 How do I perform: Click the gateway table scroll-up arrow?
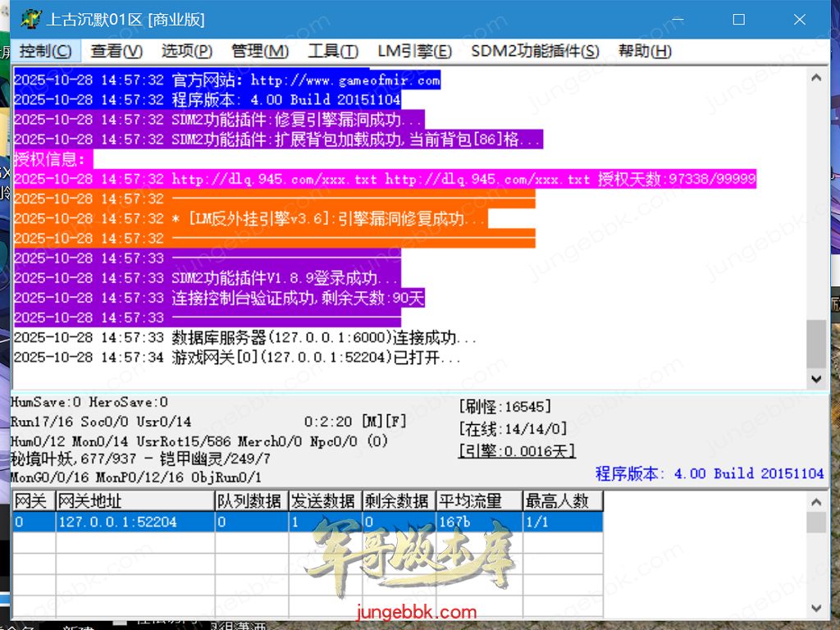815,502
